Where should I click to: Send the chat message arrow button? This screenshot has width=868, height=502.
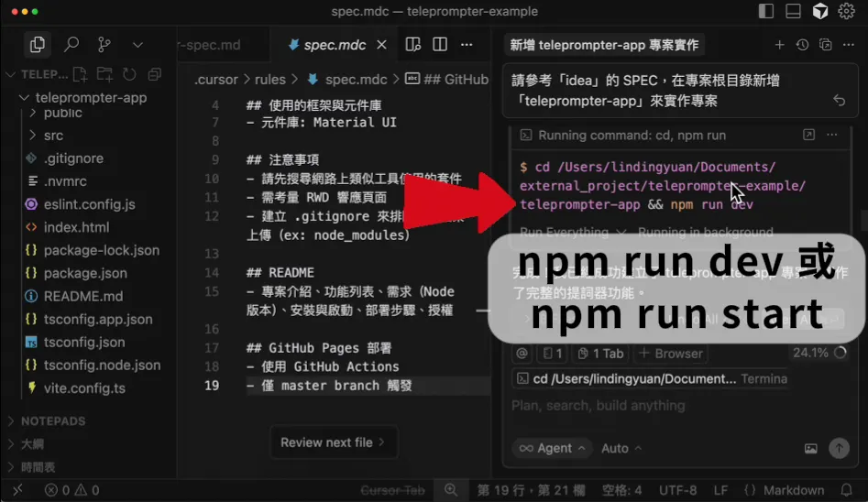(840, 448)
